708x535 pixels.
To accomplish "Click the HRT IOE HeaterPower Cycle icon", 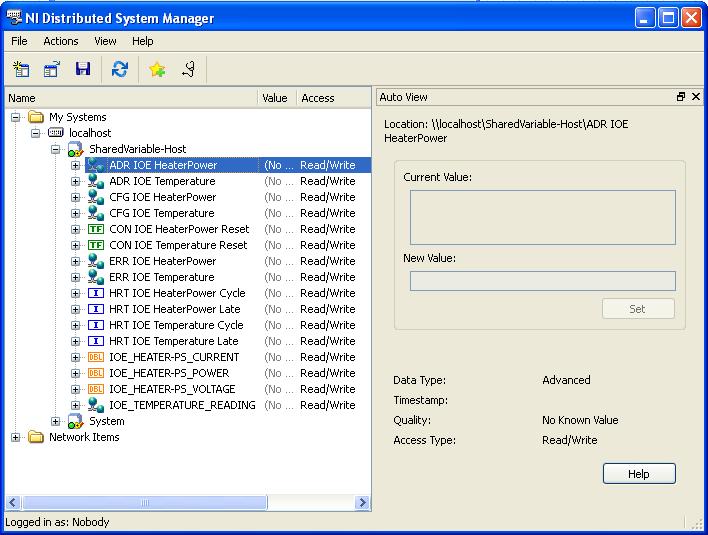I will point(96,293).
